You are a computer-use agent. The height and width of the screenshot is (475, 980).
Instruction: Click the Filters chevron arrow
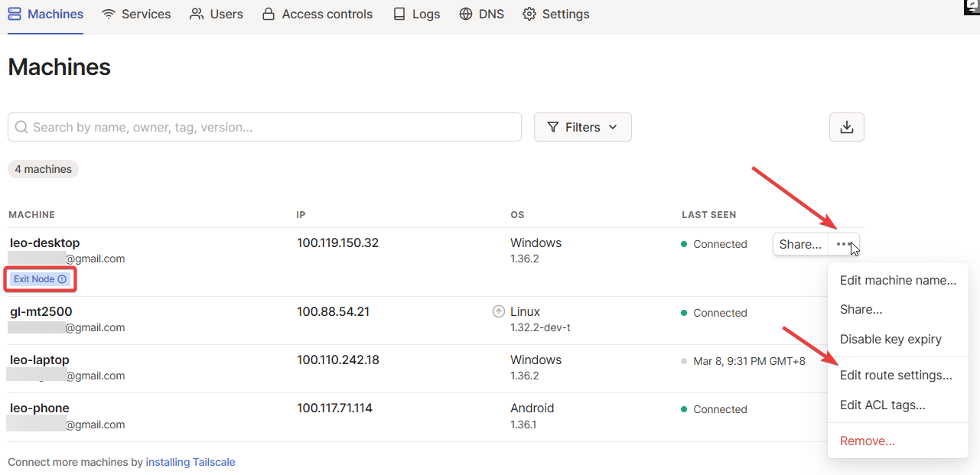click(613, 128)
